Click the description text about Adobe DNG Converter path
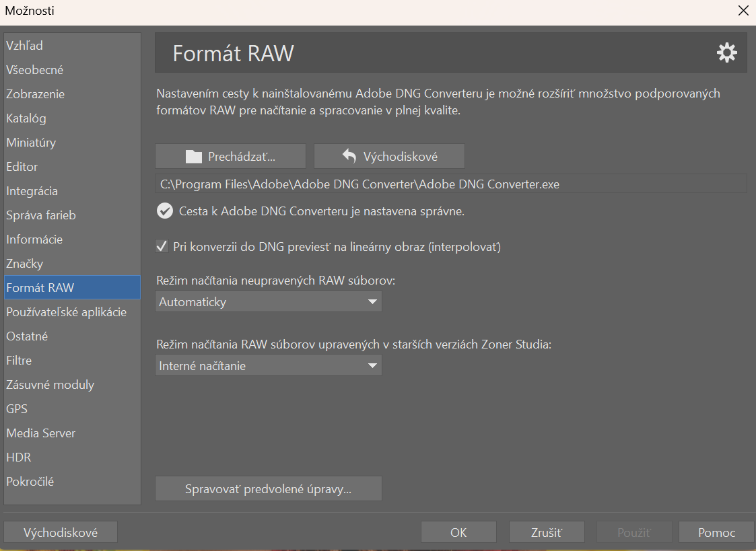The image size is (756, 551). tap(438, 102)
